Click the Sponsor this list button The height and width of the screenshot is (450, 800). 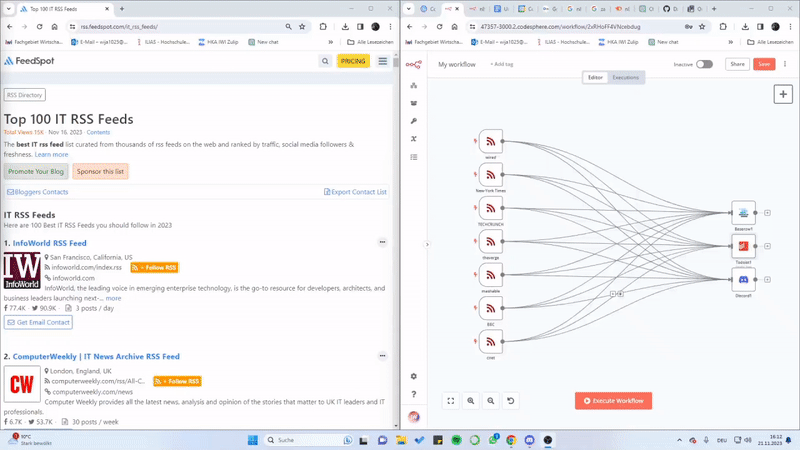click(x=101, y=171)
